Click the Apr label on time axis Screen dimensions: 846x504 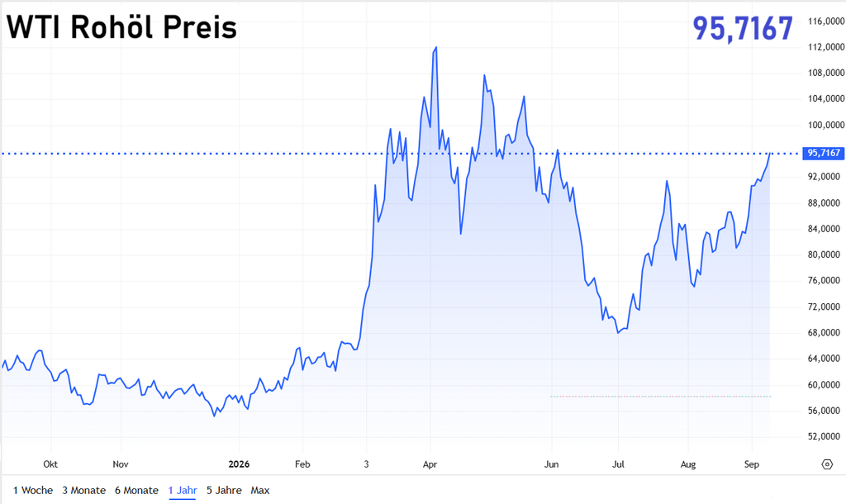(430, 464)
